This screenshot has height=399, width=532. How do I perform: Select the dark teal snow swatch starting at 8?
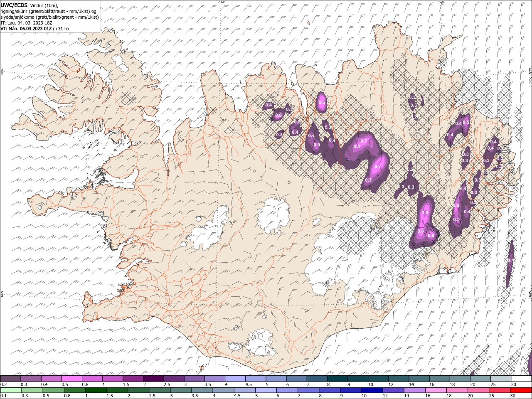click(337, 379)
